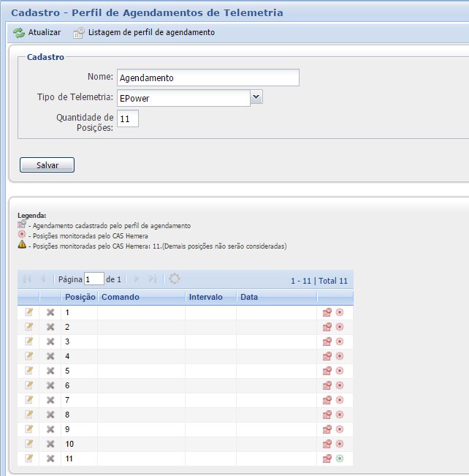Click the Nome input field
This screenshot has height=476, width=469.
click(207, 78)
